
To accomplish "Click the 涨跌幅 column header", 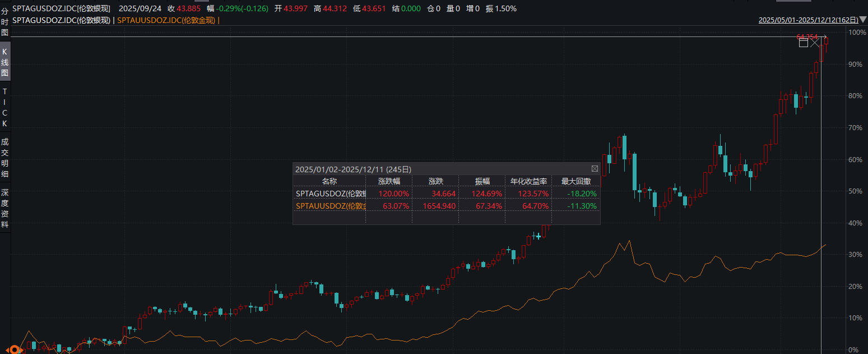I will [x=388, y=181].
